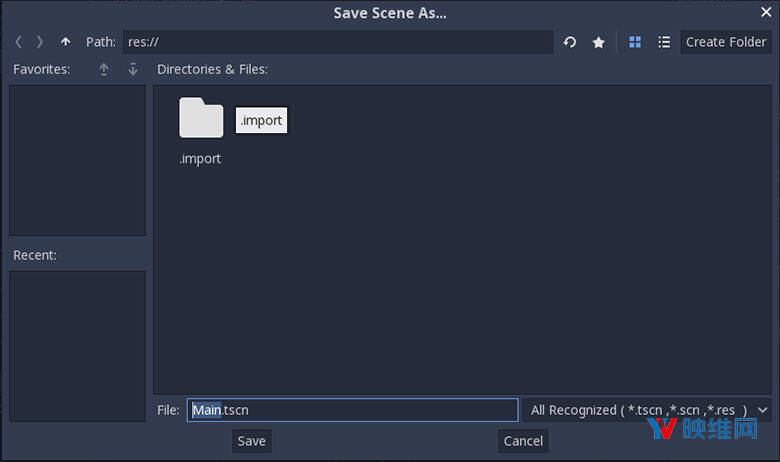The height and width of the screenshot is (462, 780).
Task: Click inside the Recent list panel
Action: coord(77,345)
